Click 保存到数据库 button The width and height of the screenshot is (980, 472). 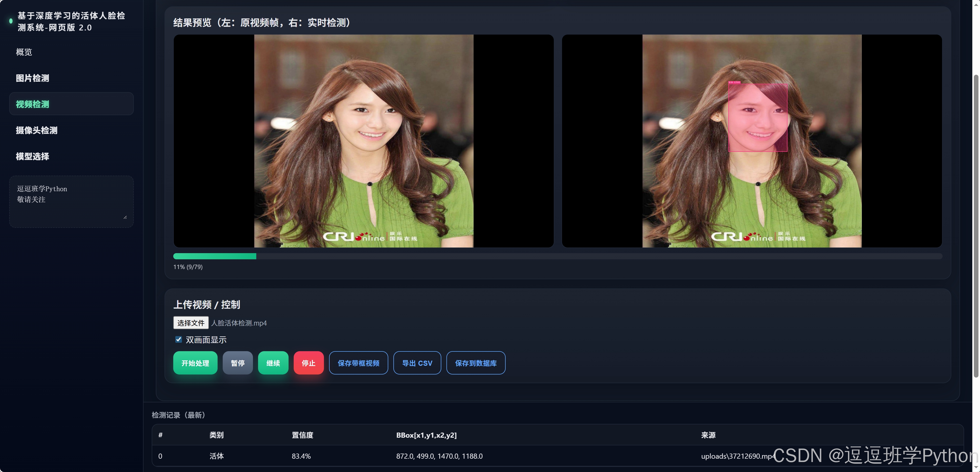pos(476,363)
